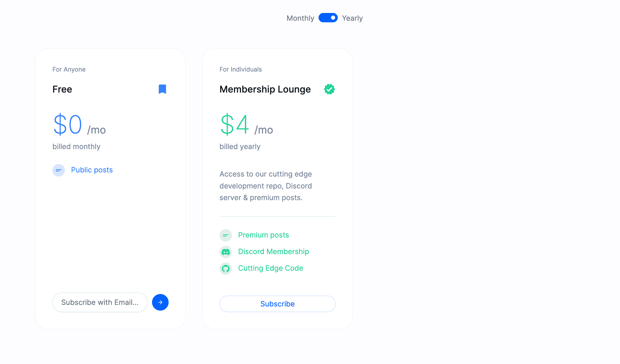Click the arrow button to submit email

[x=160, y=302]
